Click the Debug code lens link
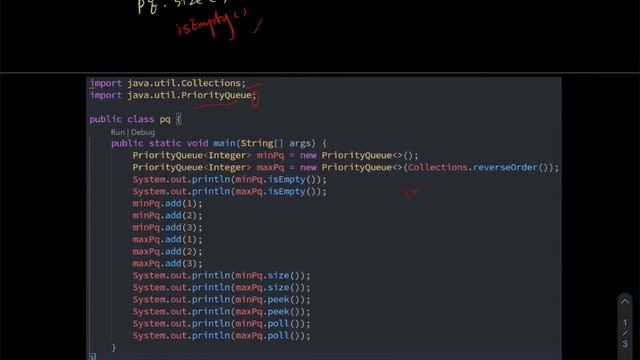Image resolution: width=640 pixels, height=360 pixels. pyautogui.click(x=143, y=132)
